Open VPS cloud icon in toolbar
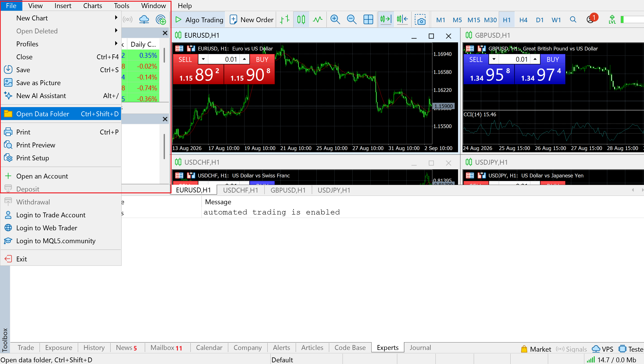644x364 pixels. click(x=144, y=20)
